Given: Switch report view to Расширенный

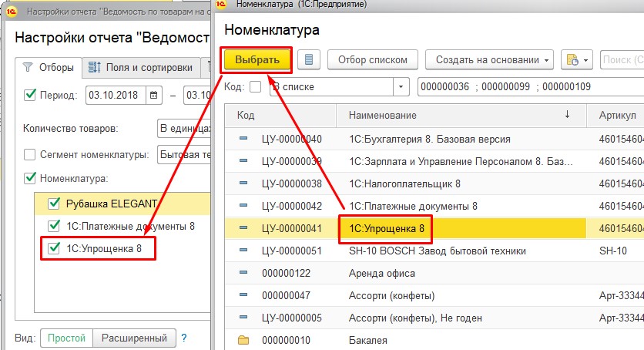Looking at the screenshot, I should click(x=134, y=338).
